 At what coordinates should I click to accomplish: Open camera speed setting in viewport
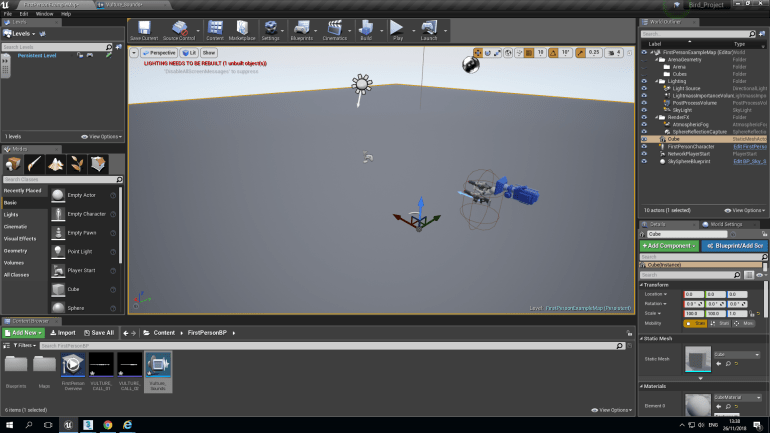pos(614,53)
